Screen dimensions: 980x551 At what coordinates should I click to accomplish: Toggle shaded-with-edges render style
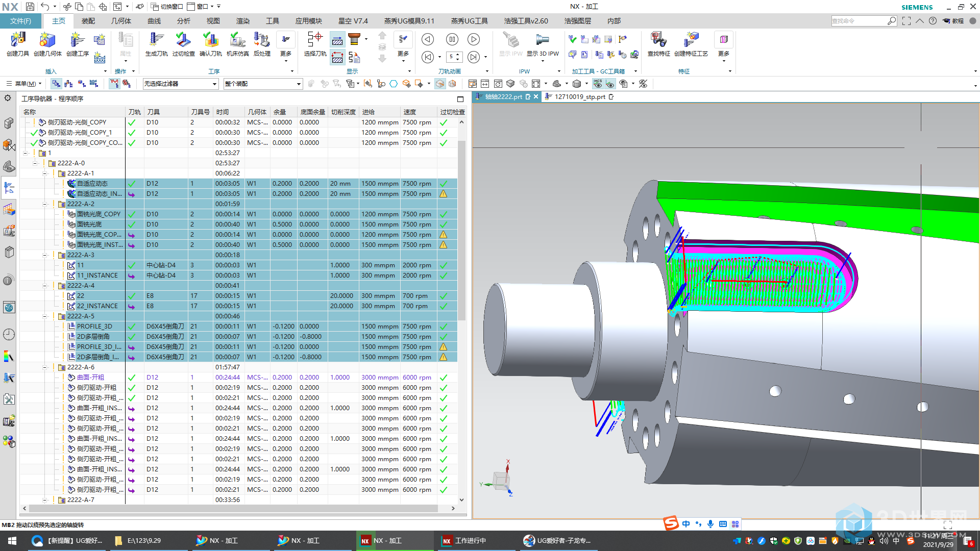pyautogui.click(x=577, y=84)
